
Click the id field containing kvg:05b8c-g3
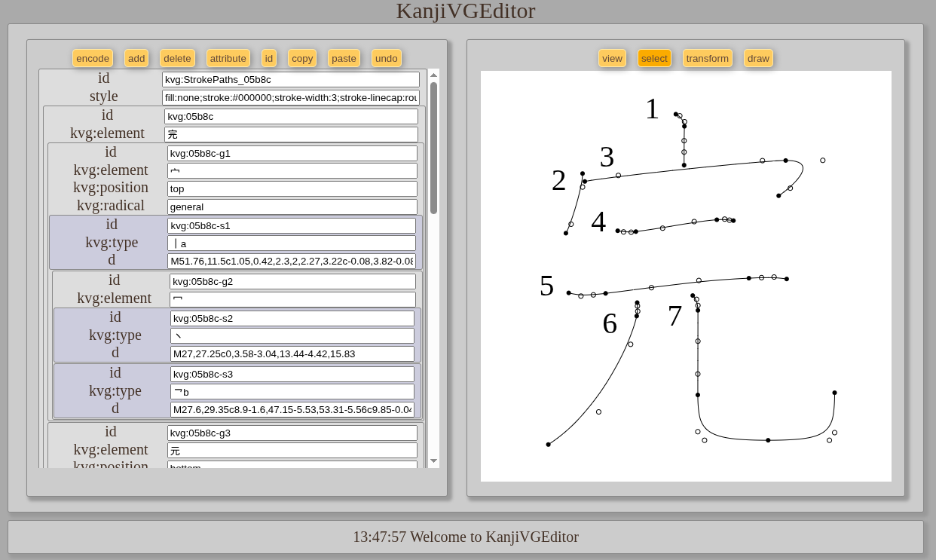(x=292, y=433)
